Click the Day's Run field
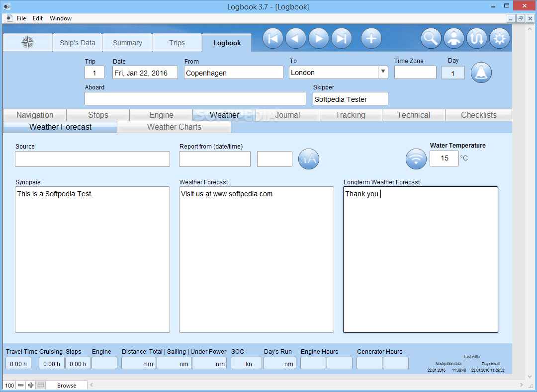The height and width of the screenshot is (392, 537). (280, 363)
